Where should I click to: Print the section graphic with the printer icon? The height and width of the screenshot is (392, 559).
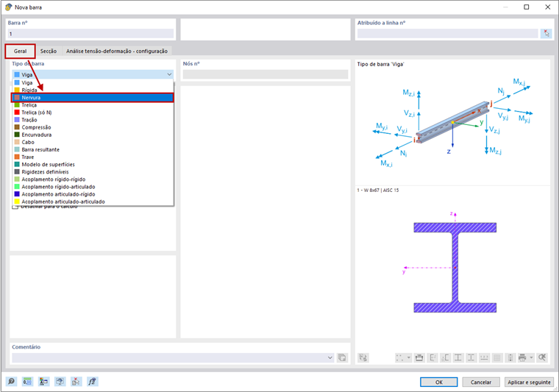point(522,357)
